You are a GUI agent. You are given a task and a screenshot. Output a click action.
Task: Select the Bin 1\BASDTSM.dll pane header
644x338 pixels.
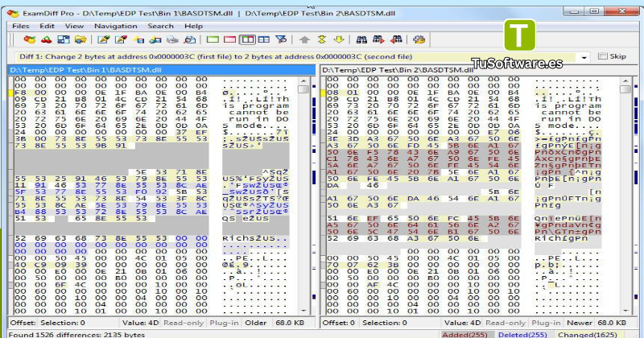[x=162, y=70]
